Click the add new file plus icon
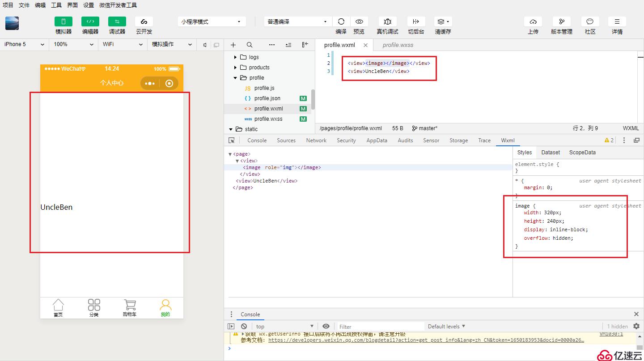644x361 pixels. pos(233,45)
